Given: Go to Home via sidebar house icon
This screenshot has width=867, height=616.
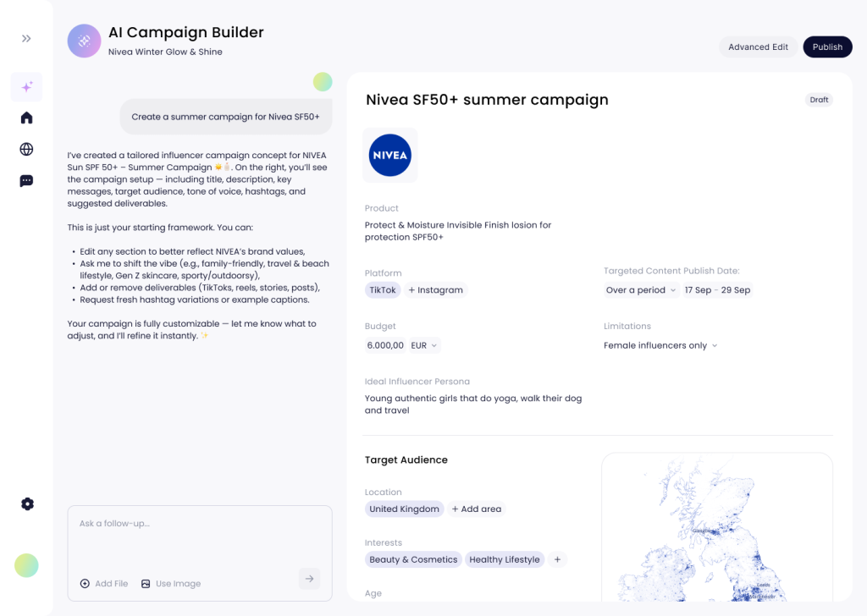Looking at the screenshot, I should tap(26, 118).
